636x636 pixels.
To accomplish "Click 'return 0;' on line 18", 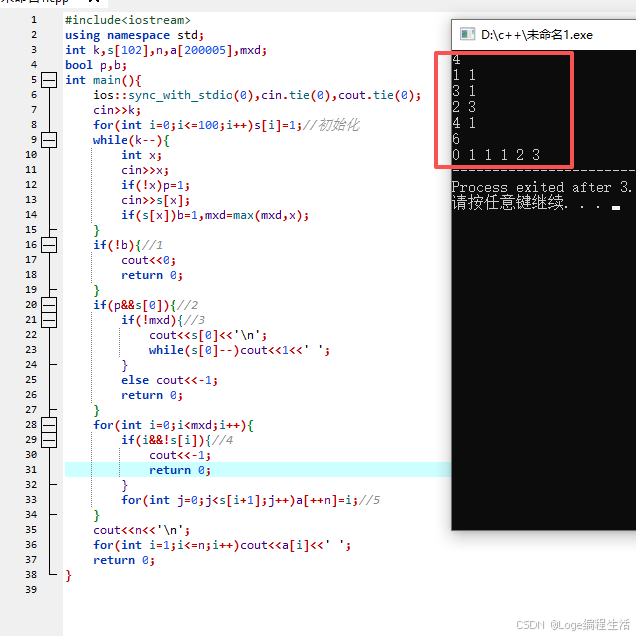I will 152,275.
